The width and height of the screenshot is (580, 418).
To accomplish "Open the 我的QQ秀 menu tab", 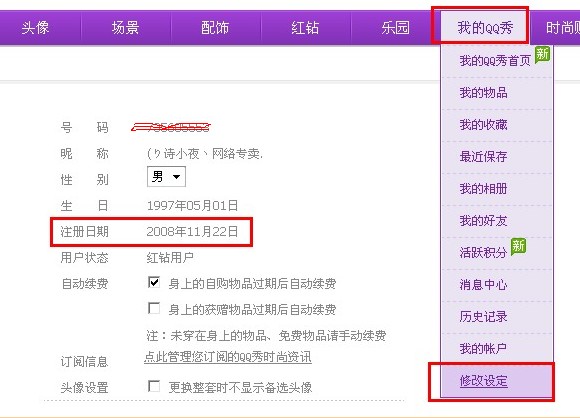I will (x=485, y=28).
